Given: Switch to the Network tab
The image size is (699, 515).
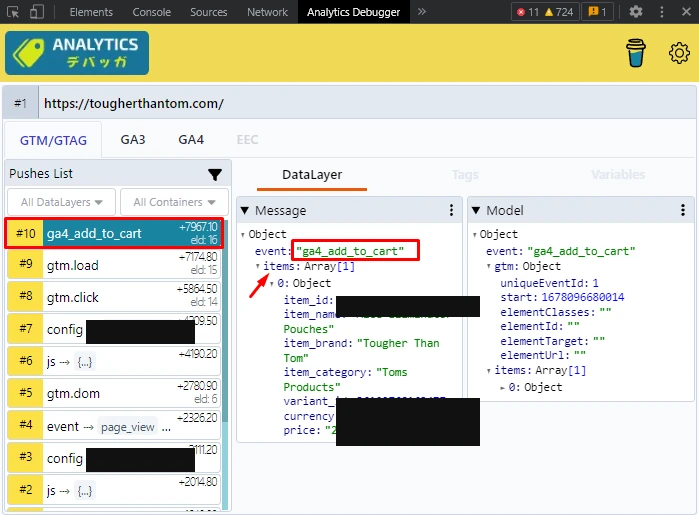Looking at the screenshot, I should click(x=267, y=12).
